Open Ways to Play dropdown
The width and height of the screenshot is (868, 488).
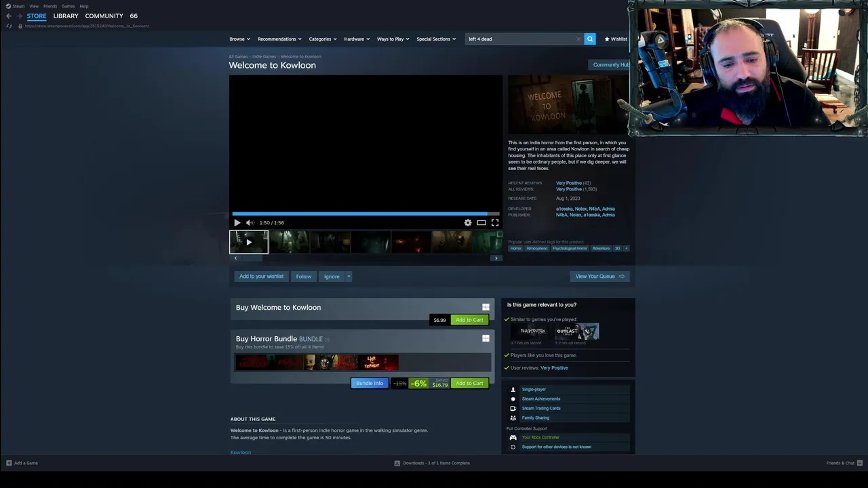pyautogui.click(x=393, y=39)
